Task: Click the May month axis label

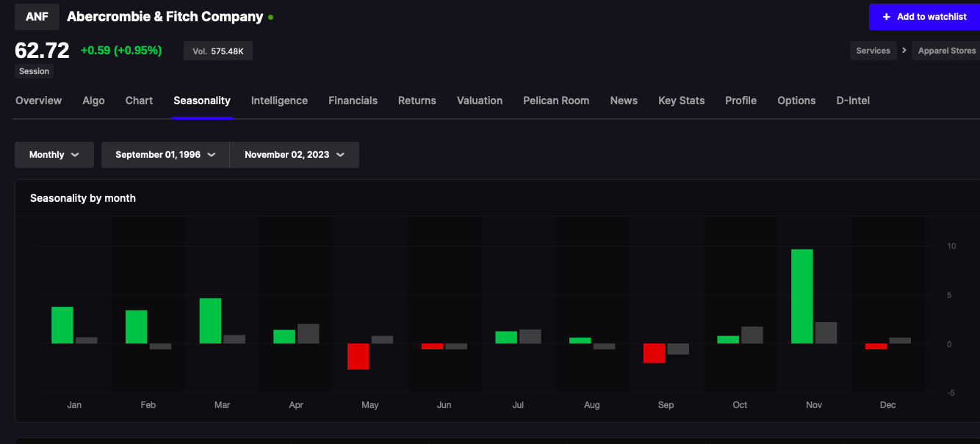Action: click(x=370, y=405)
